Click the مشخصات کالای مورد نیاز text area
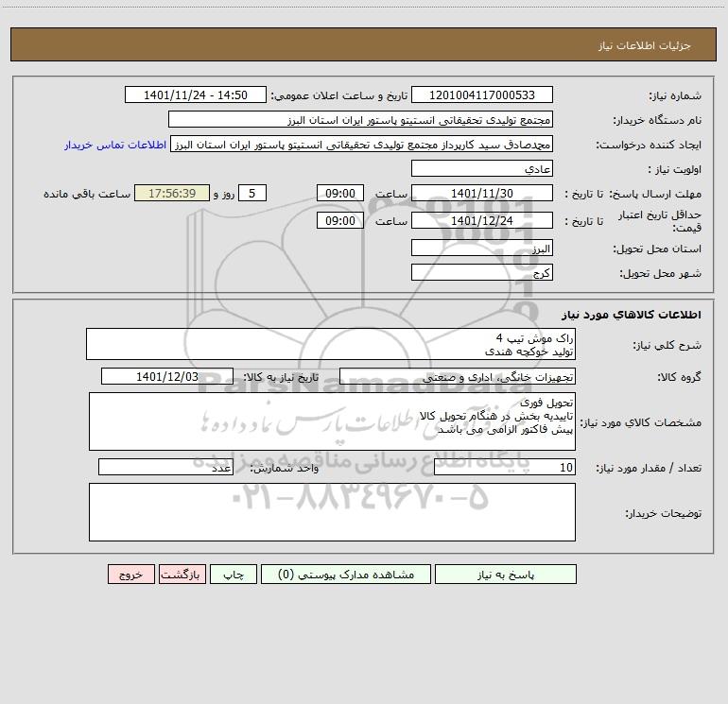Image resolution: width=728 pixels, height=704 pixels. click(x=332, y=421)
